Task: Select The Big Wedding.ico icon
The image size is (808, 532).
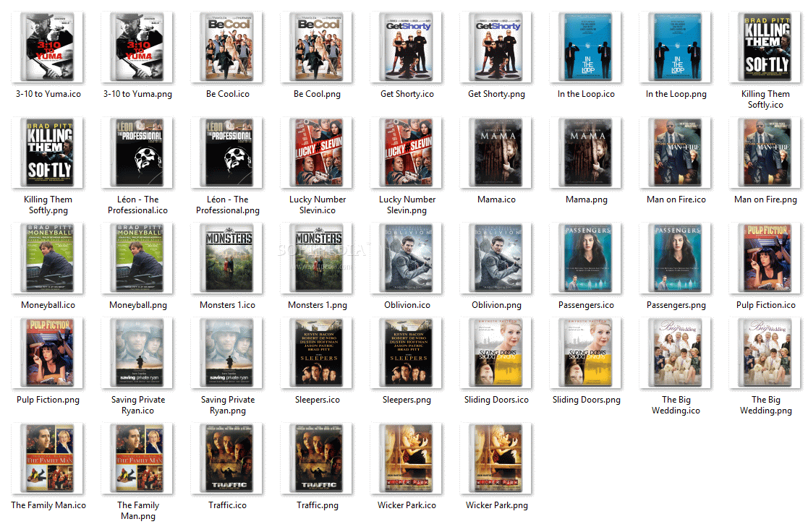Action: pyautogui.click(x=676, y=353)
